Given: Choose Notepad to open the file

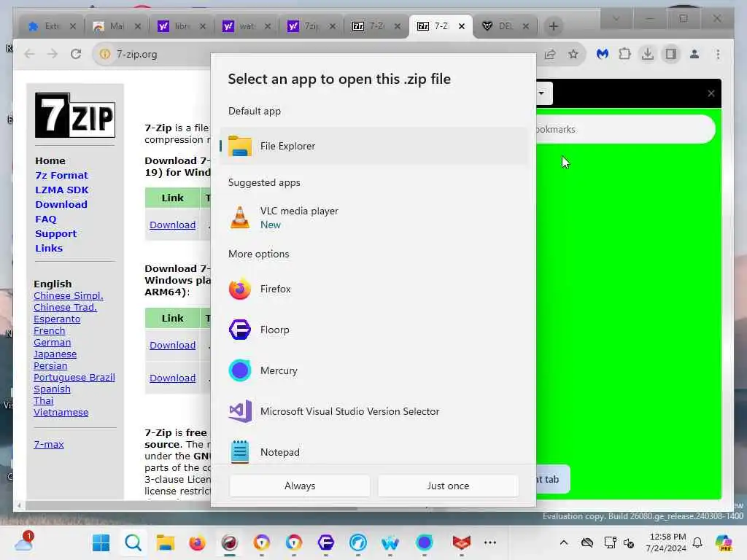Looking at the screenshot, I should click(373, 451).
